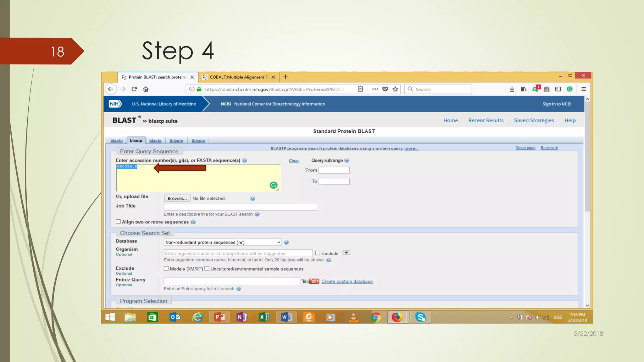Enable Align two or more sequences
Image resolution: width=644 pixels, height=362 pixels.
pyautogui.click(x=118, y=222)
